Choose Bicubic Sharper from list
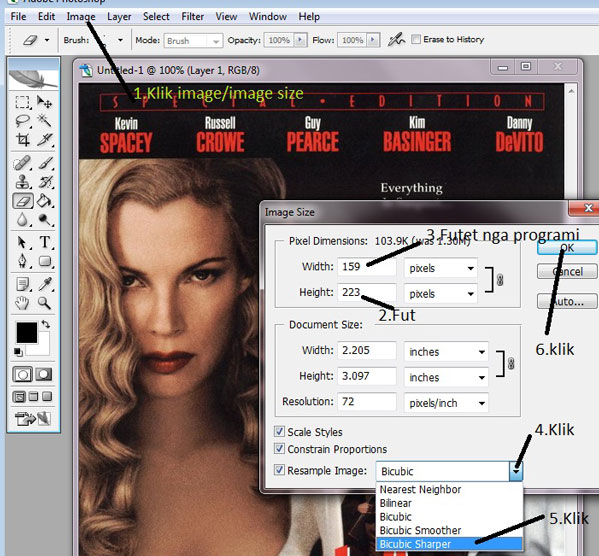 pyautogui.click(x=449, y=544)
